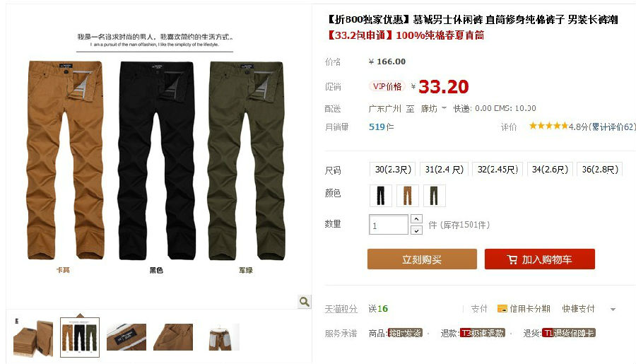
Task: Choose the army green pants color swatch
Action: (x=434, y=195)
